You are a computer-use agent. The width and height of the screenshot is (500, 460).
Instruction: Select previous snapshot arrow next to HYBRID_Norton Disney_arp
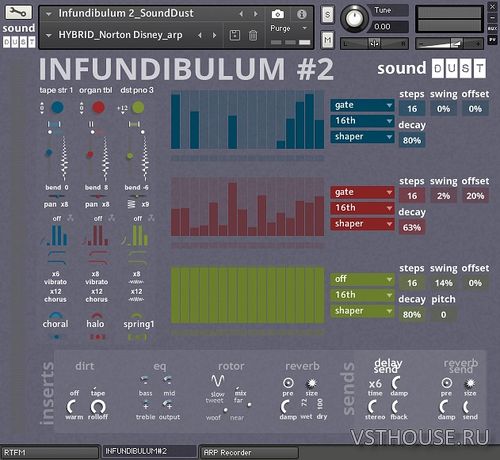(x=200, y=35)
